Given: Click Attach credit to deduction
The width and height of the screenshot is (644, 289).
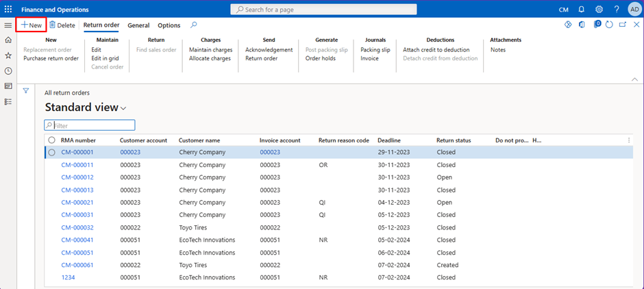Looking at the screenshot, I should pos(436,50).
